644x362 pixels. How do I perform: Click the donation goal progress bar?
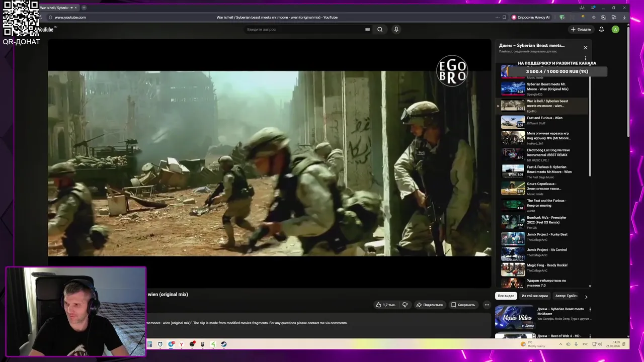(557, 71)
